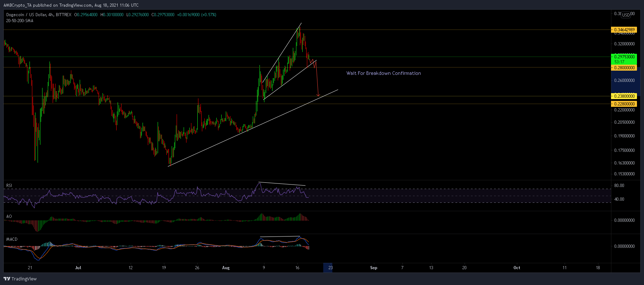Click the 20-50-200-SMA indicator label
644x285 pixels.
20,21
